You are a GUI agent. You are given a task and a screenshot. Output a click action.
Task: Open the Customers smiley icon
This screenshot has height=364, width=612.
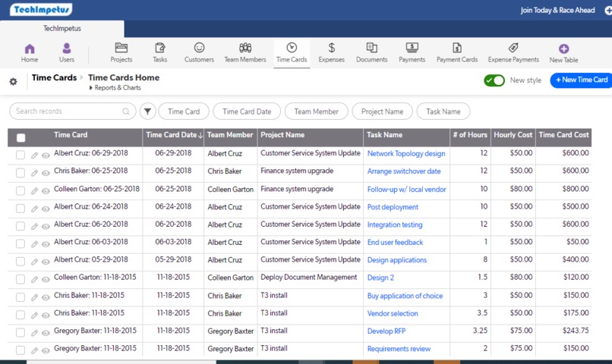(x=200, y=48)
